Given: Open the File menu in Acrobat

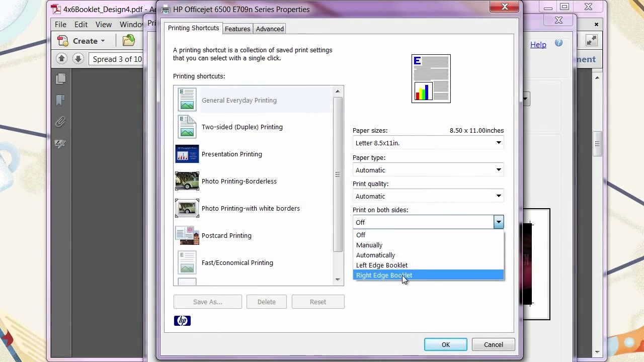Looking at the screenshot, I should (x=60, y=24).
